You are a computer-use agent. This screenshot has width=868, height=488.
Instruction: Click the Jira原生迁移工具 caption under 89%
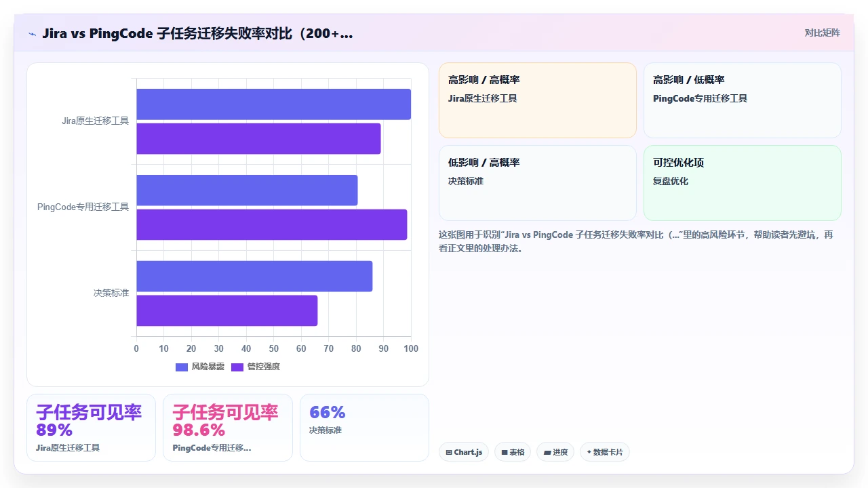pos(68,448)
